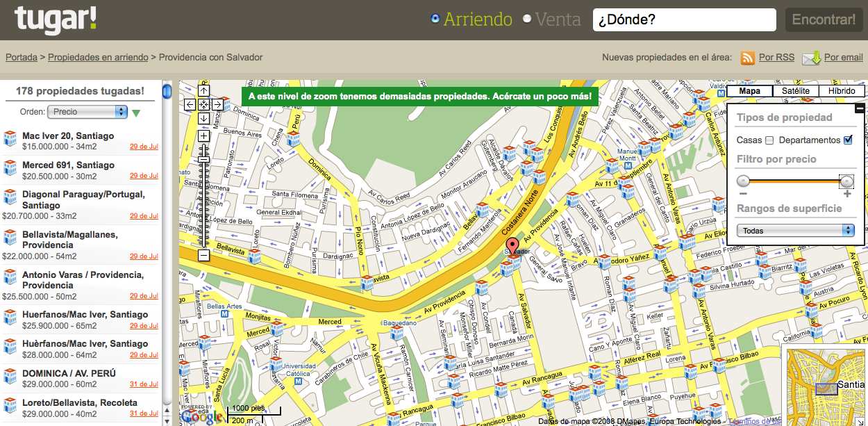
Task: Open the Orden dropdown showing Precio
Action: tap(87, 112)
